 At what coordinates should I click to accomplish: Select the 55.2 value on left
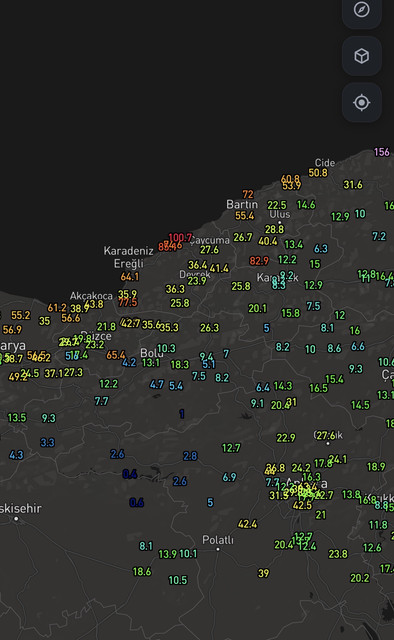(x=20, y=315)
